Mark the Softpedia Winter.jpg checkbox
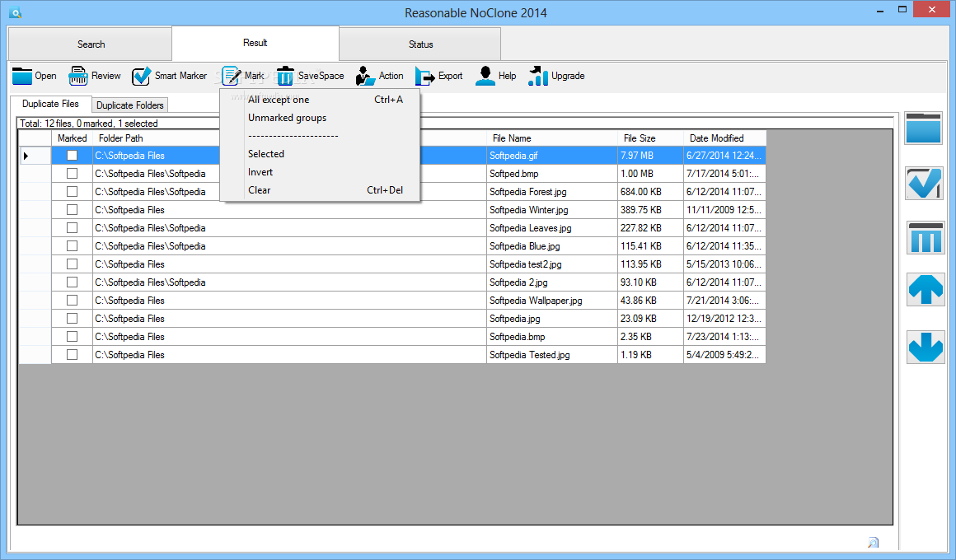 click(x=72, y=210)
